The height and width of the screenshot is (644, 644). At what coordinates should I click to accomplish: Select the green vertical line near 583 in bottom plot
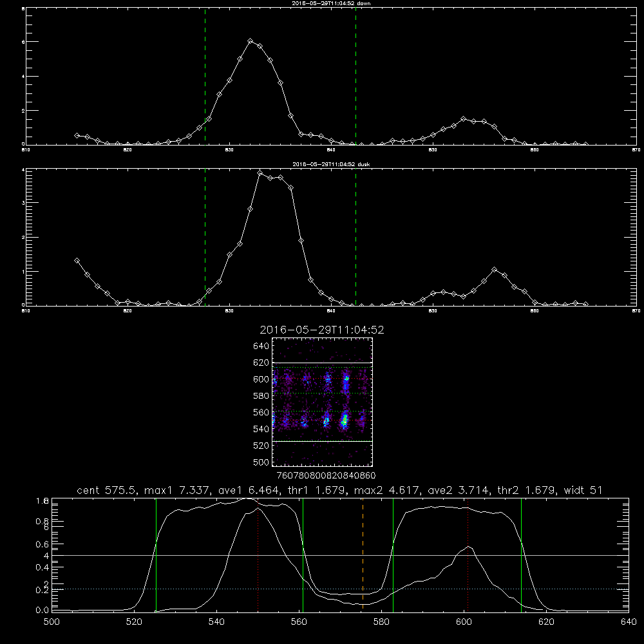[x=393, y=555]
